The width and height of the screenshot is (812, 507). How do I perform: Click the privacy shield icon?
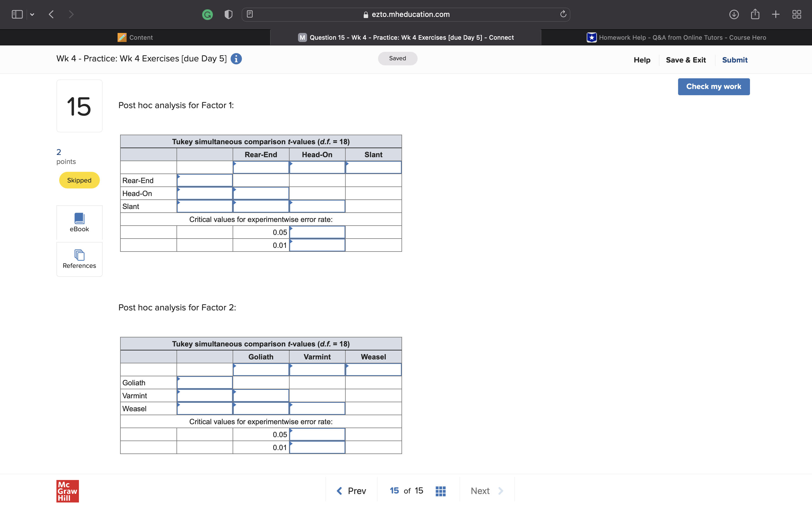click(x=228, y=14)
